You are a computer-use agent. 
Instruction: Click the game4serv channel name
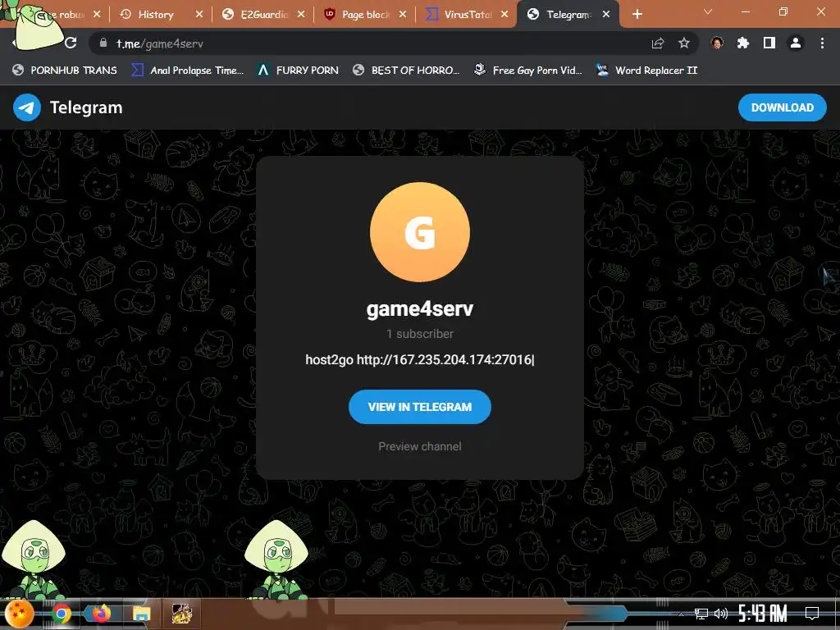coord(420,308)
